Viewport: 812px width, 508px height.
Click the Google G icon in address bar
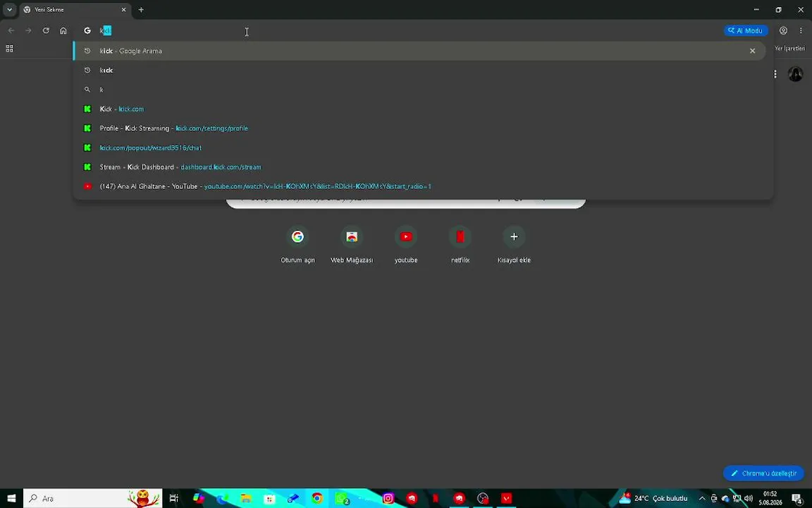[x=87, y=30]
